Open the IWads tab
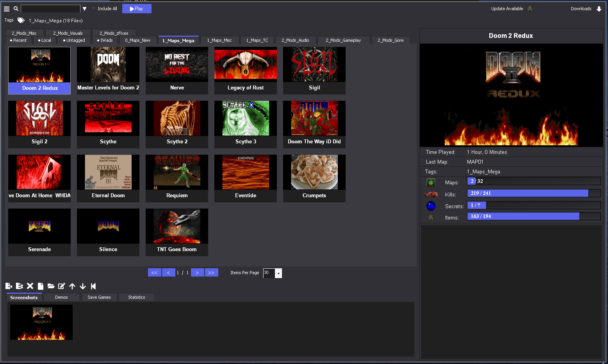Image resolution: width=608 pixels, height=364 pixels. point(105,40)
